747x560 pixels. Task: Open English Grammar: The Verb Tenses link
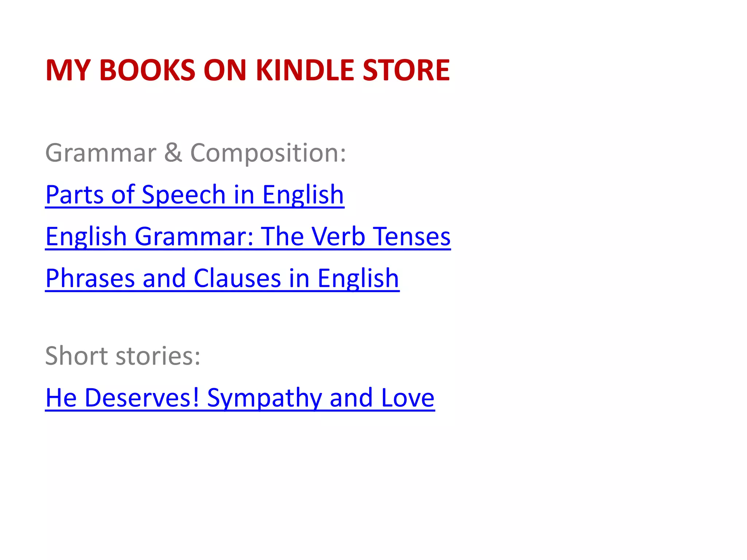pyautogui.click(x=248, y=237)
